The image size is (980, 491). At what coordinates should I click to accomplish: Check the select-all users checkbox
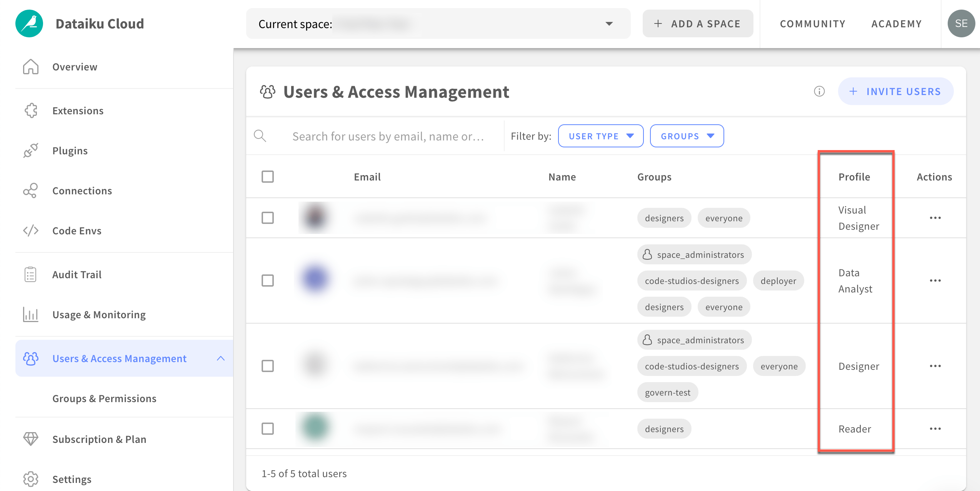268,176
